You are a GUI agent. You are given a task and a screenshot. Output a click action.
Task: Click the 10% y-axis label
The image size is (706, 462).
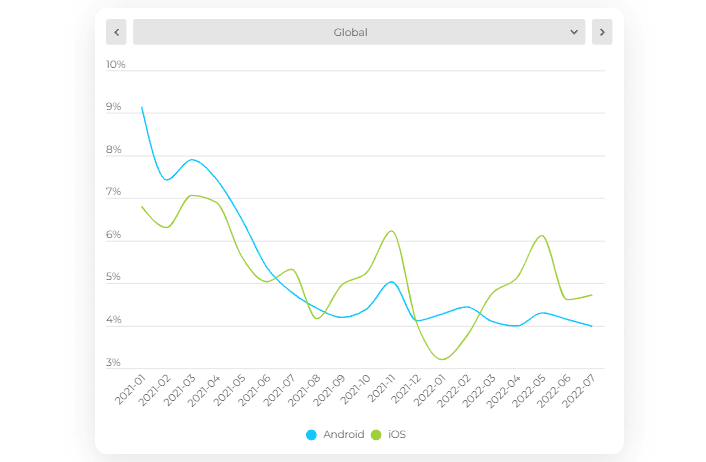116,65
